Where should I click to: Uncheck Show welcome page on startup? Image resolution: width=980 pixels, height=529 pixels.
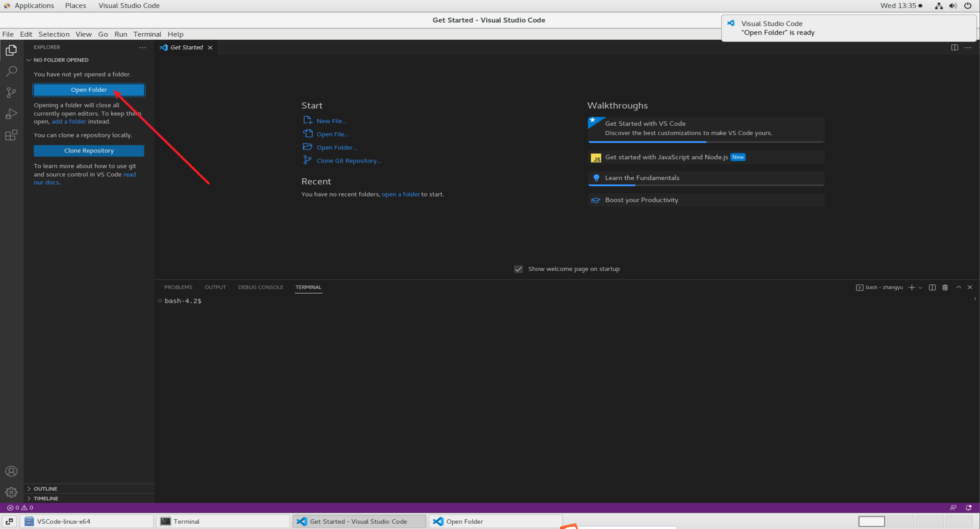point(518,269)
